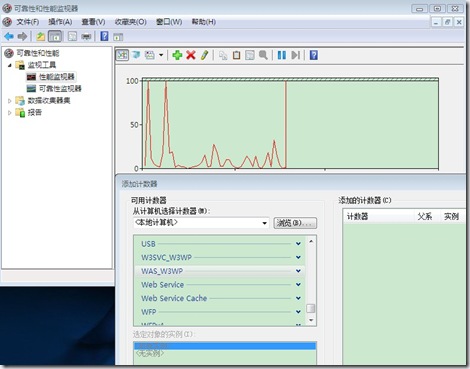Open 文件(F) menu

28,22
